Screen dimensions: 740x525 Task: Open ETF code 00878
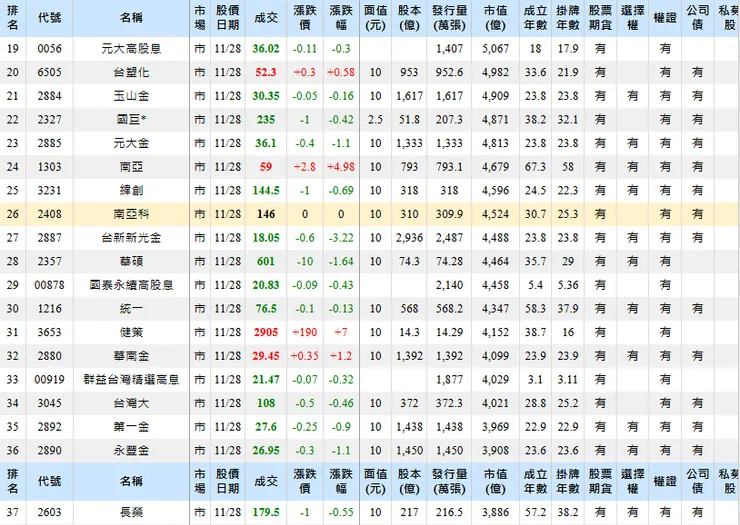50,285
